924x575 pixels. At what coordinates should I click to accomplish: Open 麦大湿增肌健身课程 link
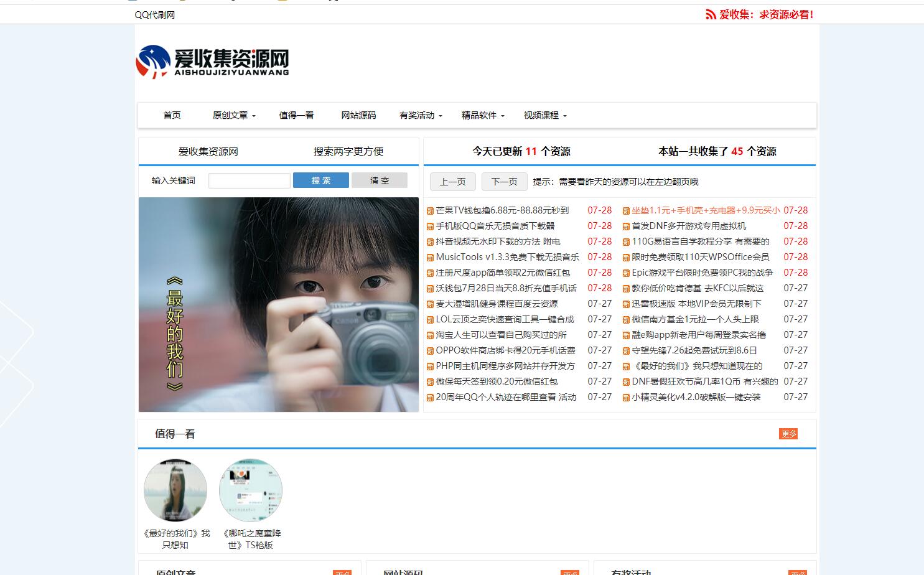[497, 304]
